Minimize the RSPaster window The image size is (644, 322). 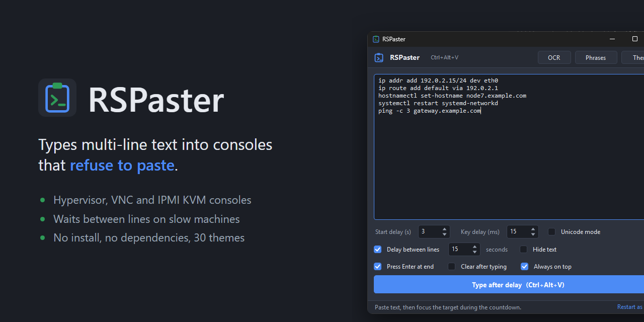[x=612, y=39]
